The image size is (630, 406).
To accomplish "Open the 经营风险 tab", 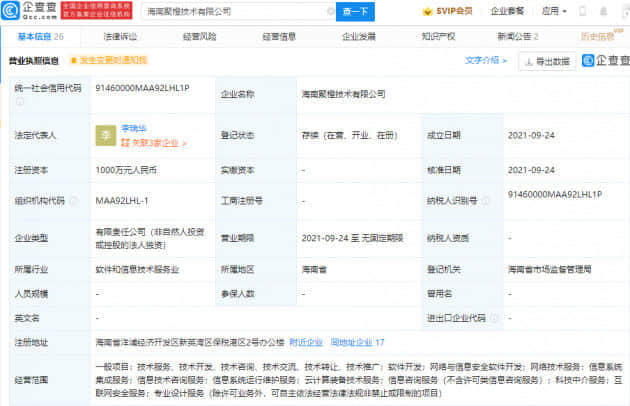I will (x=199, y=37).
